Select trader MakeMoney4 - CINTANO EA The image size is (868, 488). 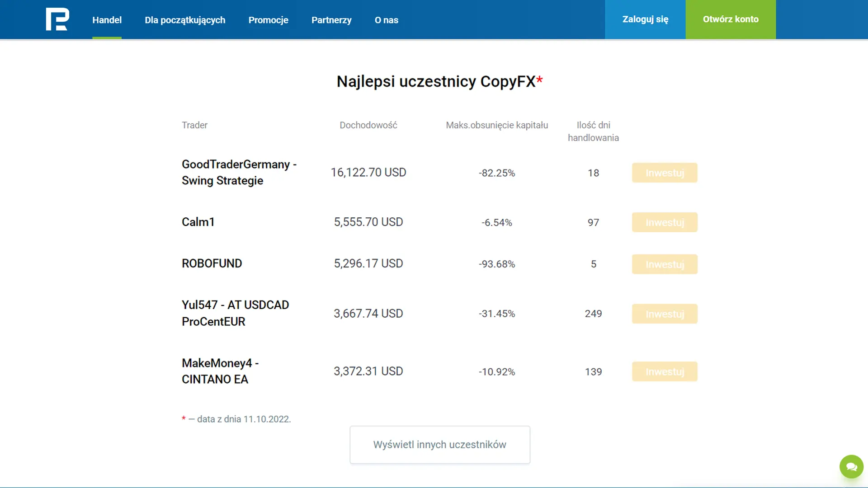point(220,371)
